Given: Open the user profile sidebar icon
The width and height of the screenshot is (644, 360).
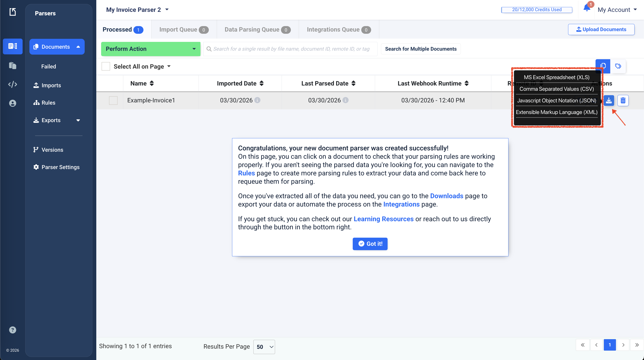Looking at the screenshot, I should pos(13,103).
